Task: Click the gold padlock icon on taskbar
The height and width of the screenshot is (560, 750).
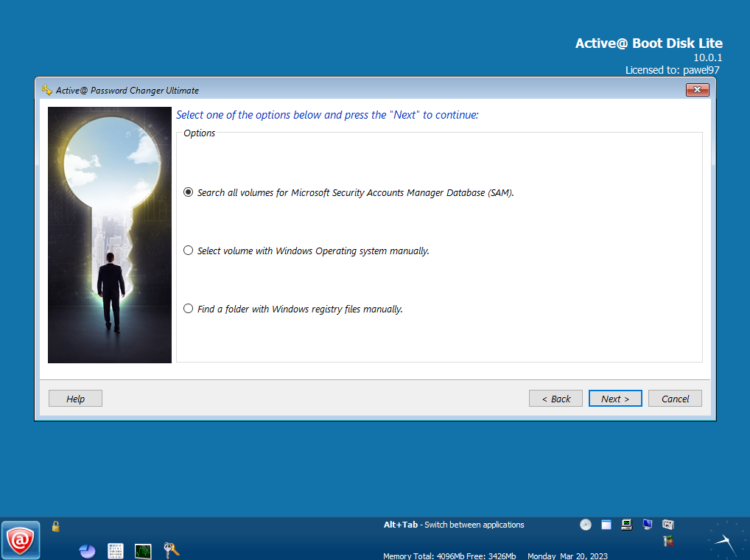Action: point(56,527)
